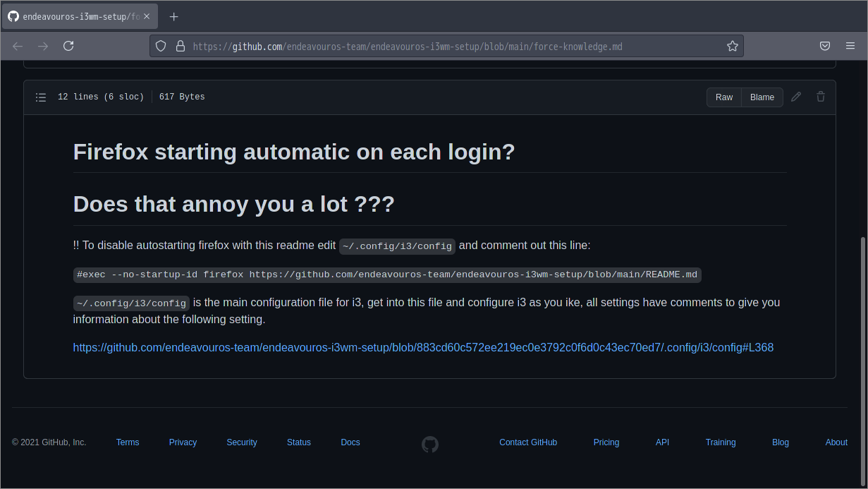Click the browser back arrow

point(18,46)
